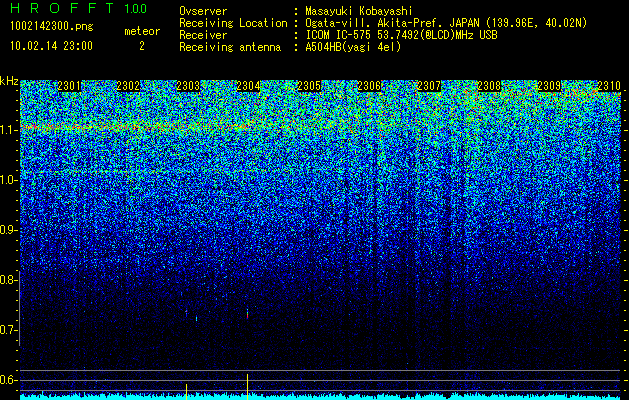This screenshot has height=400, width=629.
Task: Select the filename 1002142300.png
Action: point(52,27)
